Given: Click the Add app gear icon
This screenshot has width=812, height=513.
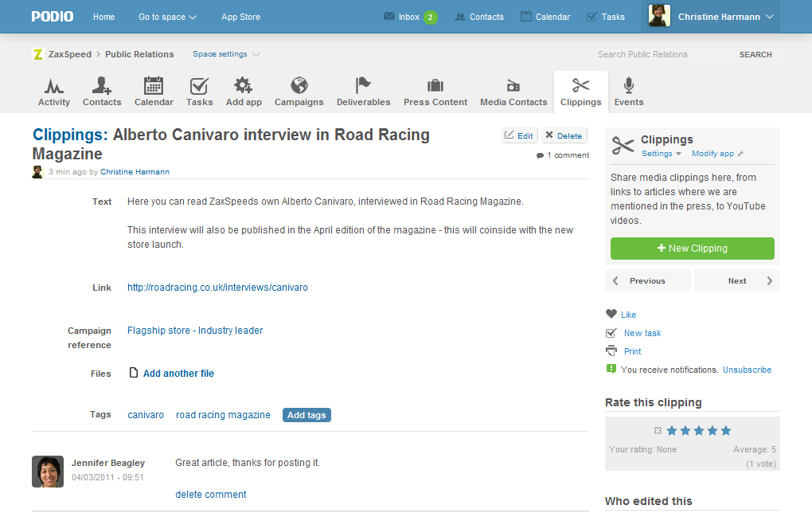Looking at the screenshot, I should [244, 86].
